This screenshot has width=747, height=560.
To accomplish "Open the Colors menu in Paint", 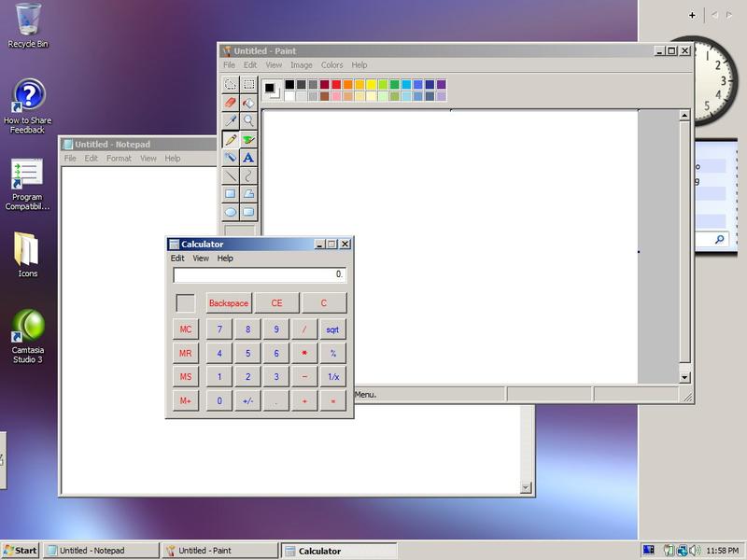I will coord(331,64).
